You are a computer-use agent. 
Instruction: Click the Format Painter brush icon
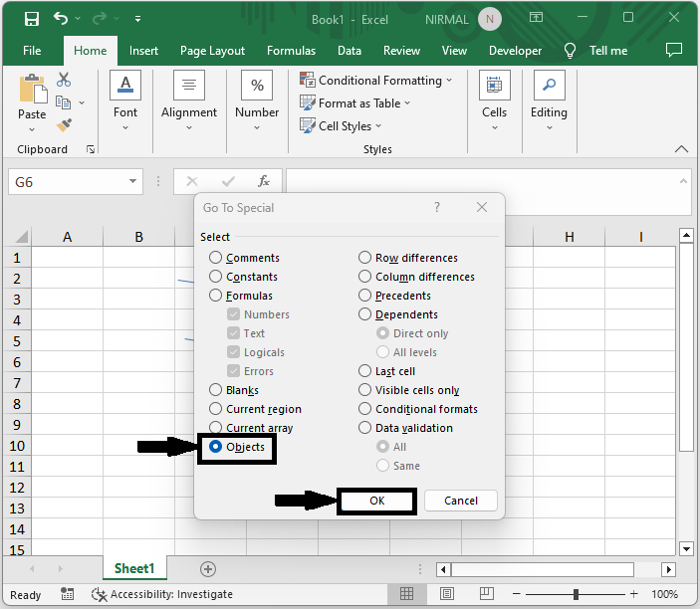(x=64, y=125)
